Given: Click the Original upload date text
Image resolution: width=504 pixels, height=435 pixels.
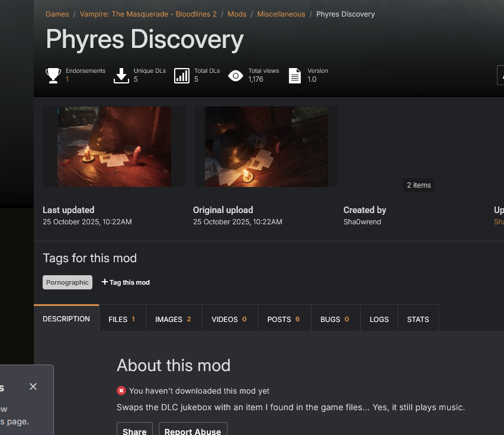Looking at the screenshot, I should click(237, 222).
